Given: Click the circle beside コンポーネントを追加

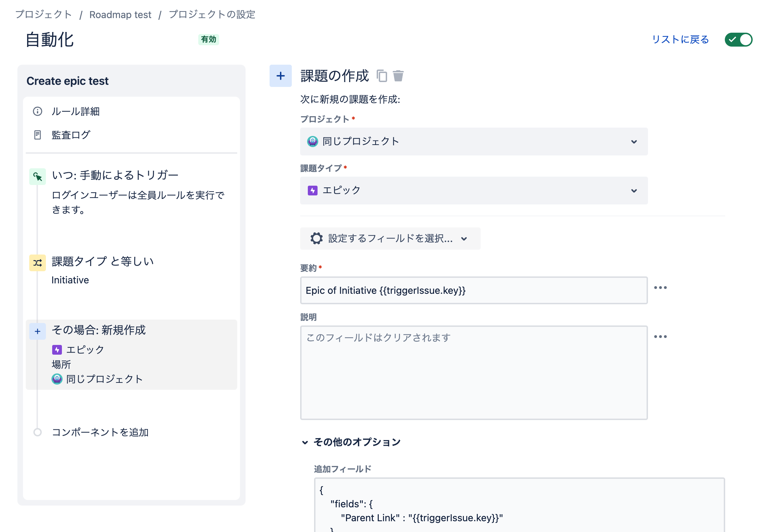Looking at the screenshot, I should (38, 432).
